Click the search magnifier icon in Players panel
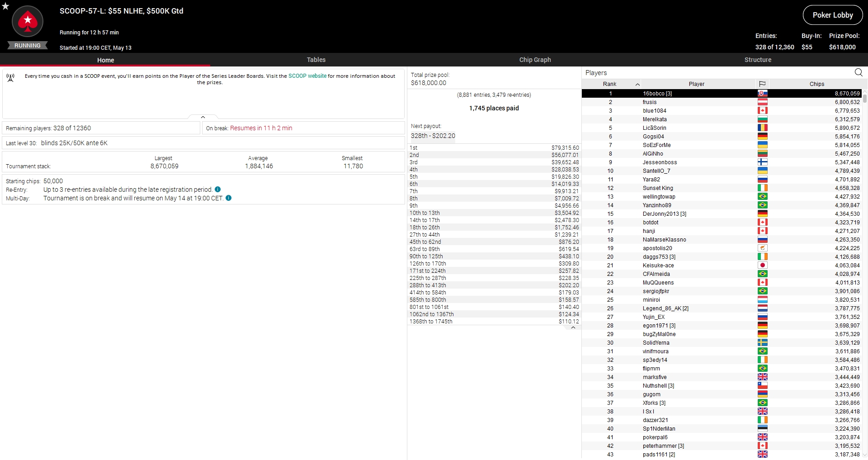Screen dimensions: 868x460 [x=858, y=72]
